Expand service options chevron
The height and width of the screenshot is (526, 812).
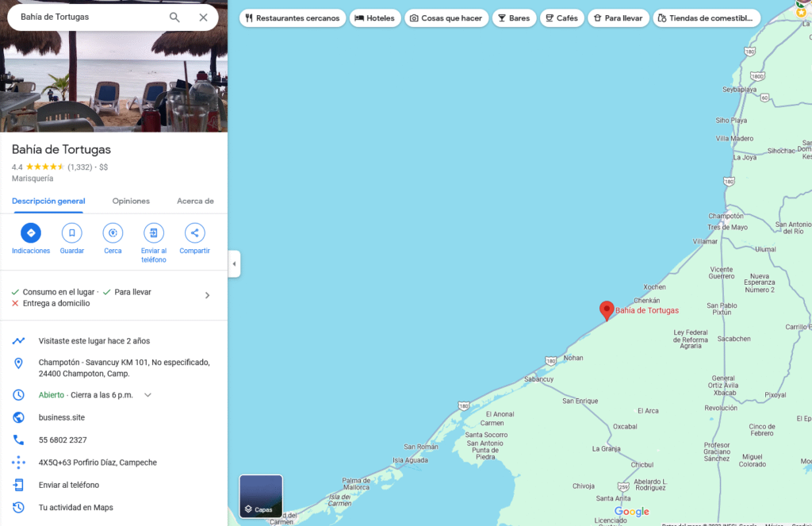208,295
